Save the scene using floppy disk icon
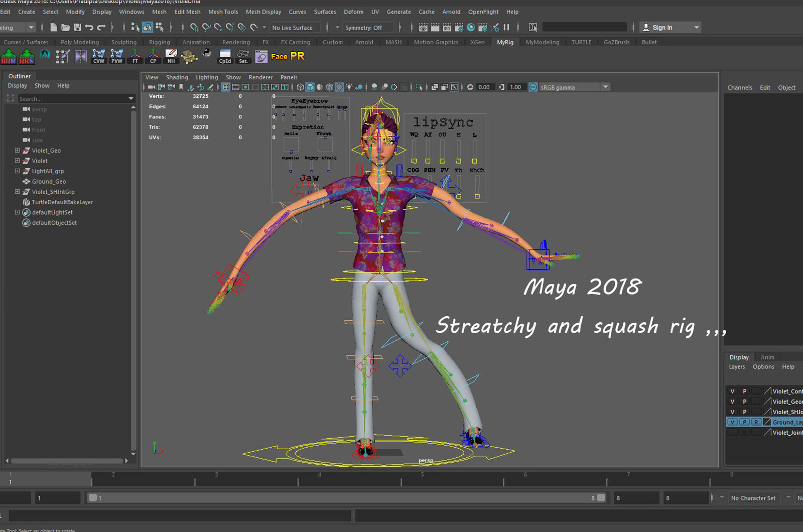Screen dimensions: 803x532 tap(77, 28)
